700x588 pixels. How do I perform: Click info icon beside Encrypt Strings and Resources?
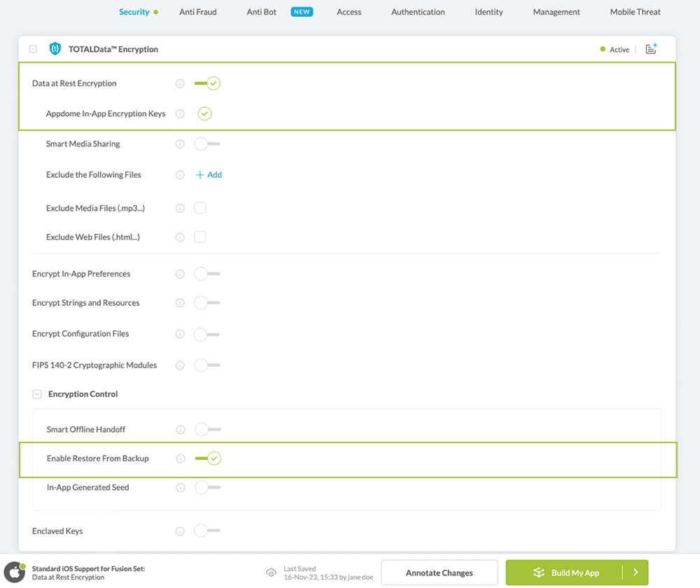(x=180, y=303)
